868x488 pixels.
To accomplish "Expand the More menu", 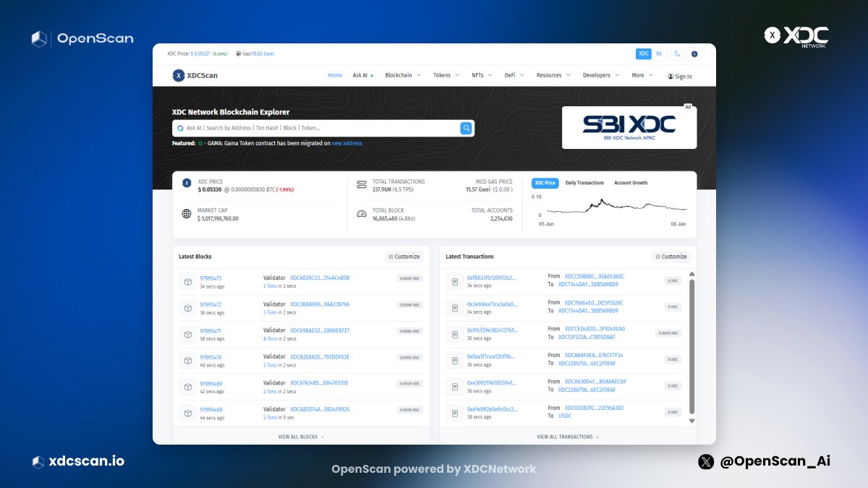I will 642,75.
